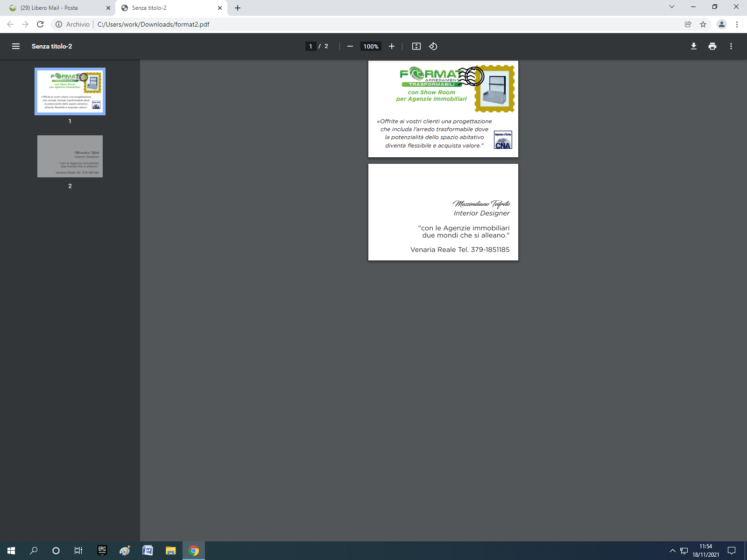
Task: Share this page icon
Action: [688, 24]
